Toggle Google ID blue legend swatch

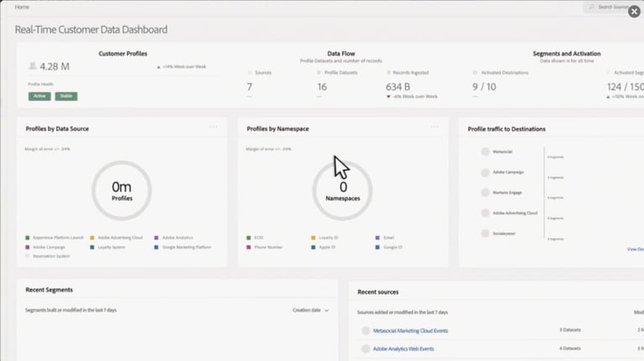[x=377, y=247]
